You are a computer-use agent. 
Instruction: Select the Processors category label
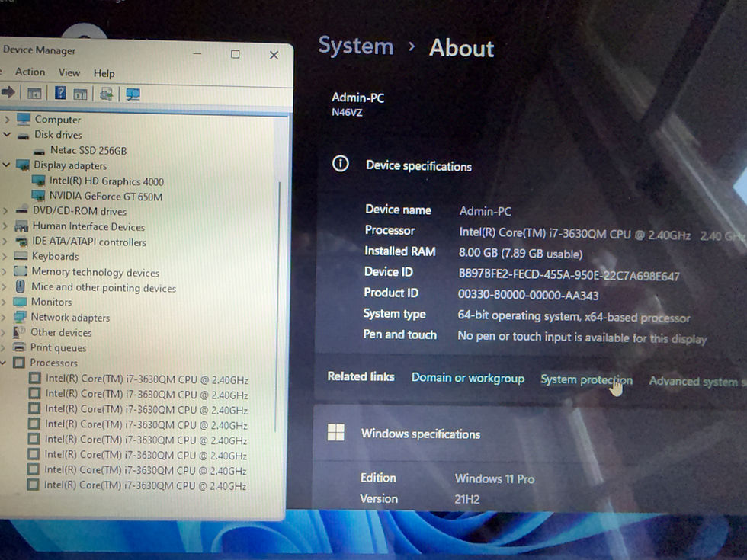[53, 363]
